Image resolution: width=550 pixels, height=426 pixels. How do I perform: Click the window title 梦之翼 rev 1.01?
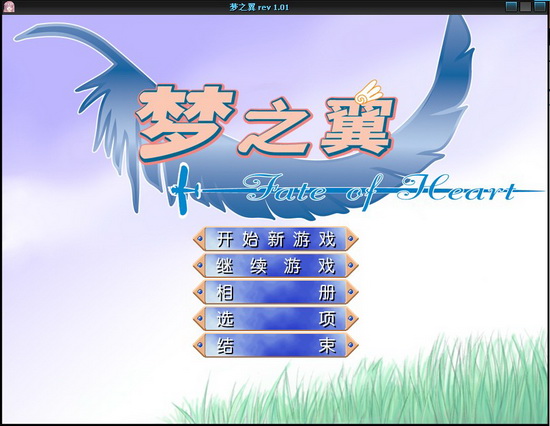[x=259, y=7]
